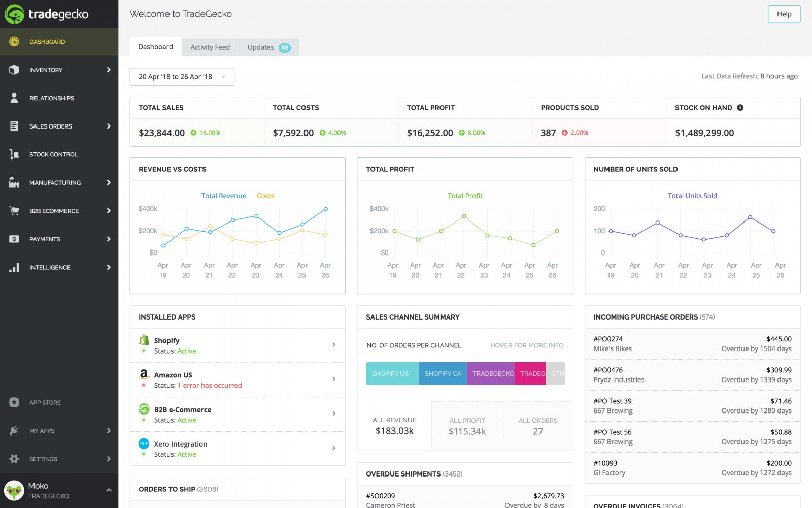Open the Manufacturing section icon
Viewport: 812px width, 508px height.
(15, 182)
